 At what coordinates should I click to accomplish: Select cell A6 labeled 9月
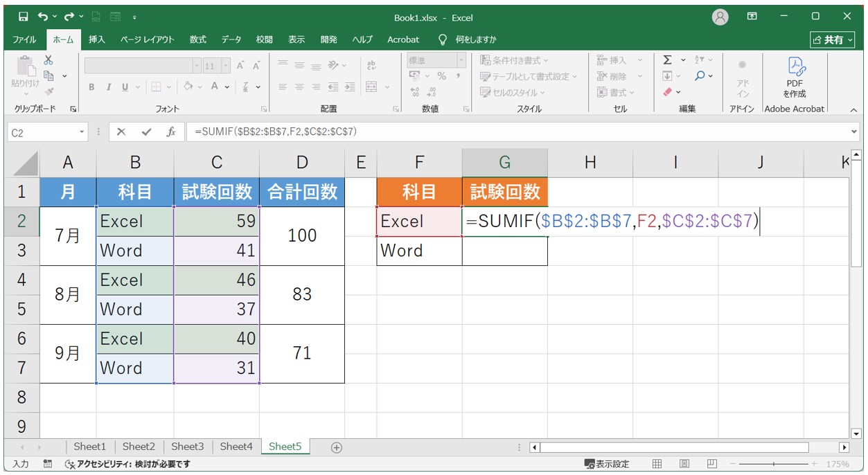coord(68,354)
